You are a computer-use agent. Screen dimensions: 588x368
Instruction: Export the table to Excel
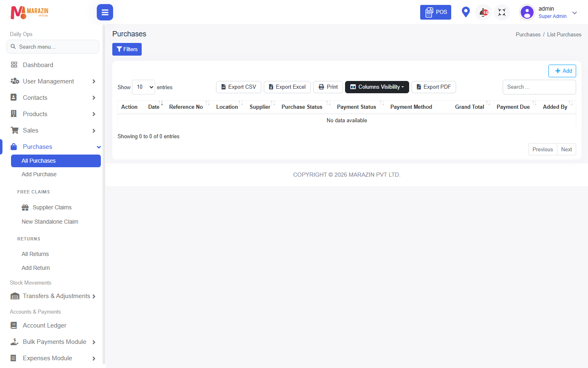point(287,87)
